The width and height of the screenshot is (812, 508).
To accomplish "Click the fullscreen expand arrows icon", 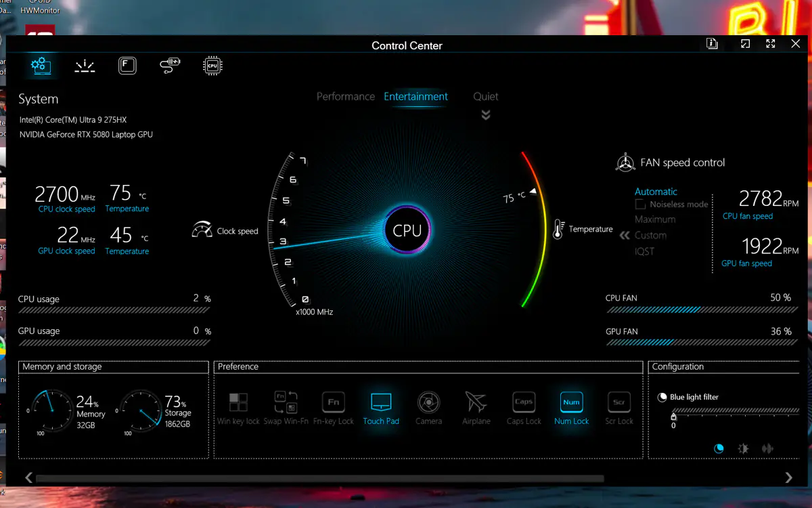I will 770,43.
